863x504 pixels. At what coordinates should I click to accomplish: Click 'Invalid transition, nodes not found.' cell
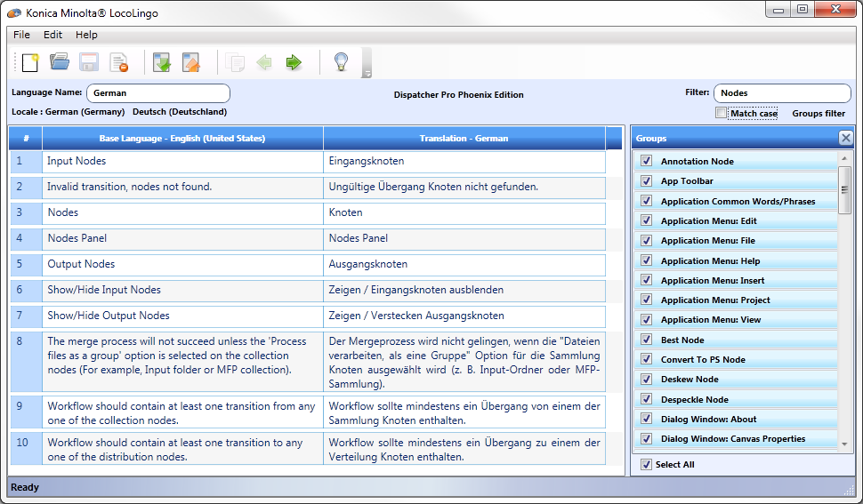[x=182, y=187]
